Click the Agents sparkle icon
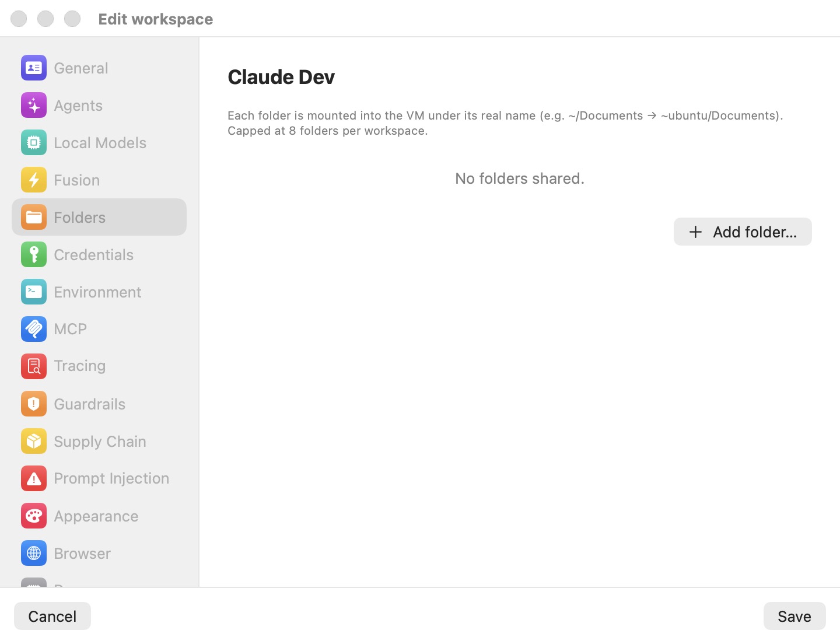This screenshot has height=644, width=840. [x=34, y=106]
